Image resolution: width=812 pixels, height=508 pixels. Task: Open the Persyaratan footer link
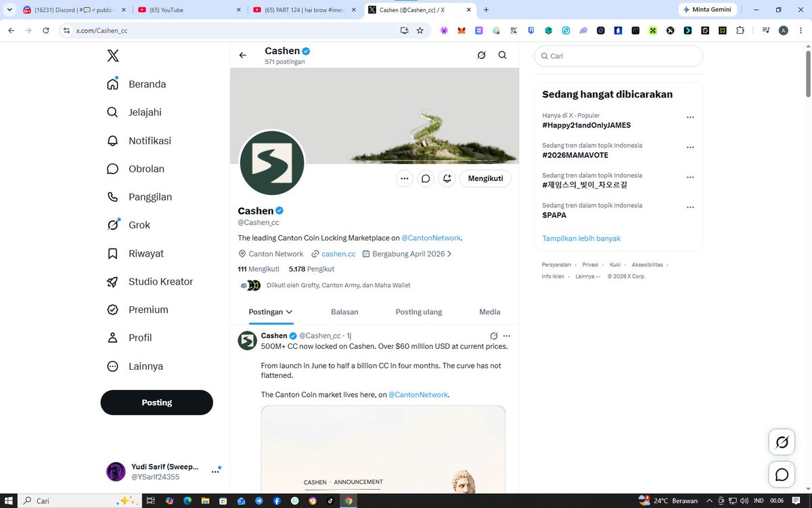coord(556,265)
